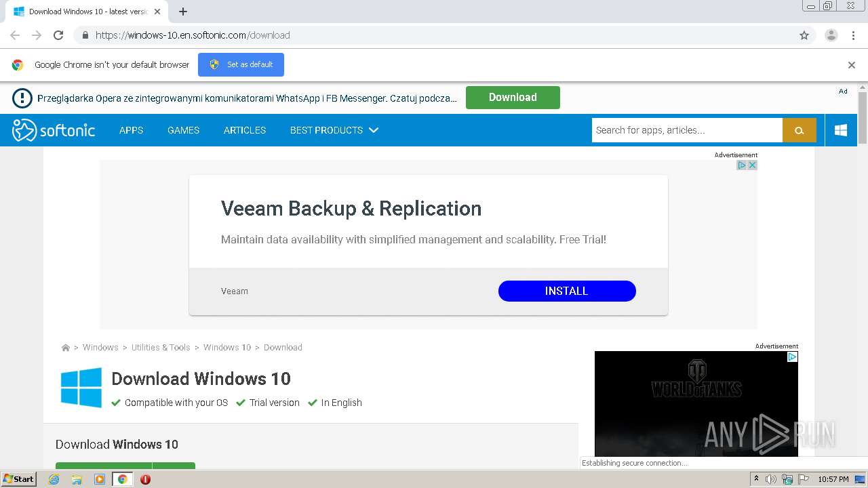
Task: Close the Veeam ad with X icon
Action: (752, 165)
